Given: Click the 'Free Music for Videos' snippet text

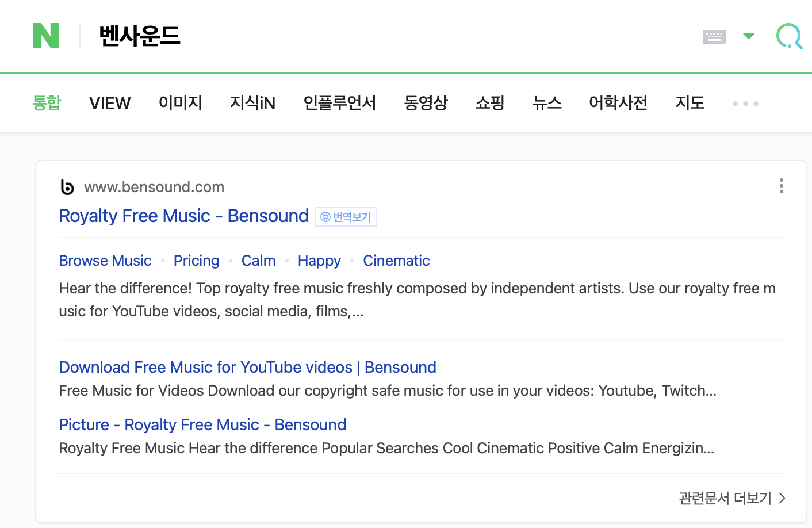Looking at the screenshot, I should pyautogui.click(x=388, y=391).
